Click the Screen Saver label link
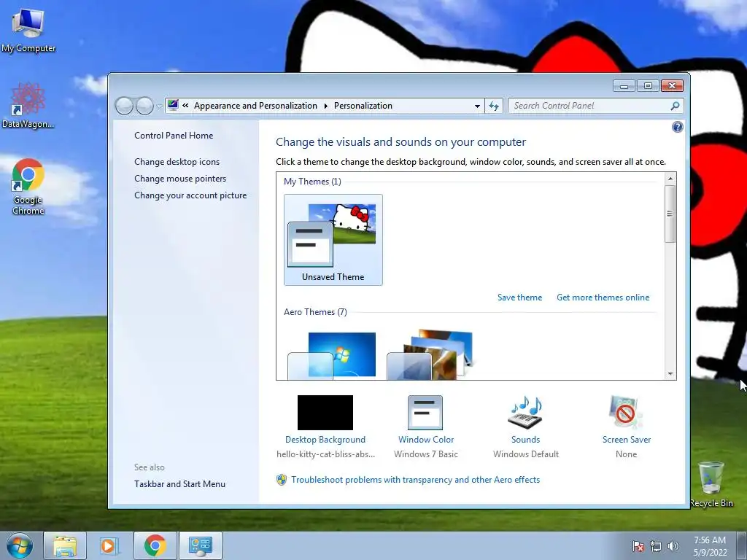The height and width of the screenshot is (560, 747). tap(627, 440)
